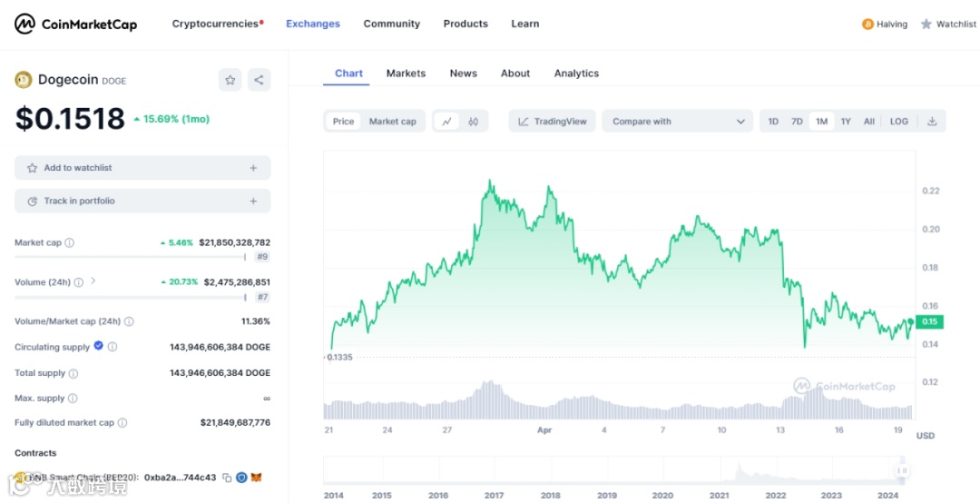Click the star favorite icon beside Dogecoin

[x=230, y=80]
